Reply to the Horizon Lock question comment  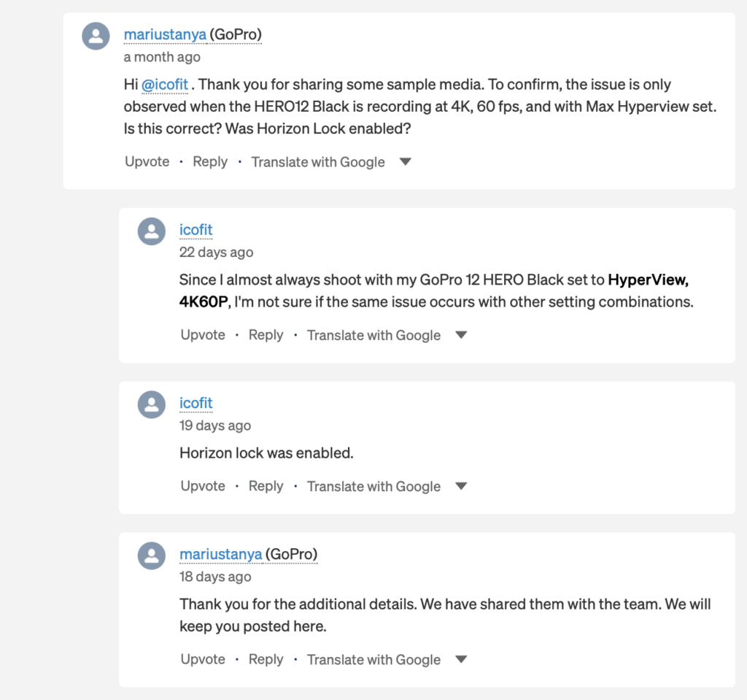210,161
